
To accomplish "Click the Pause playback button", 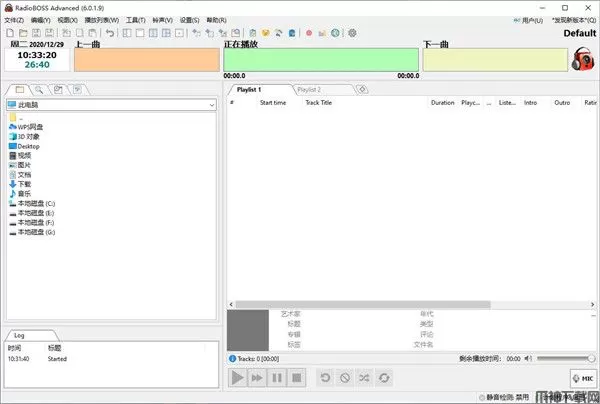I will tap(277, 377).
